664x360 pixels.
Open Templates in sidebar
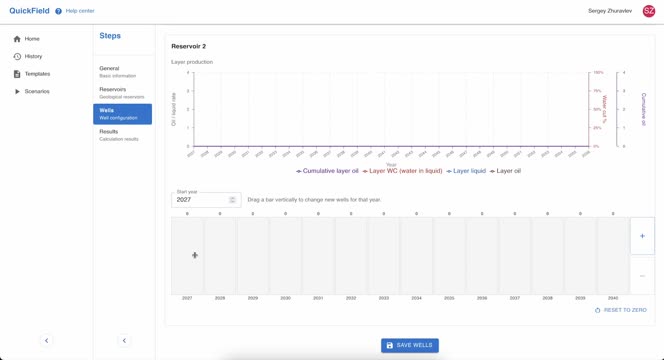click(x=37, y=74)
